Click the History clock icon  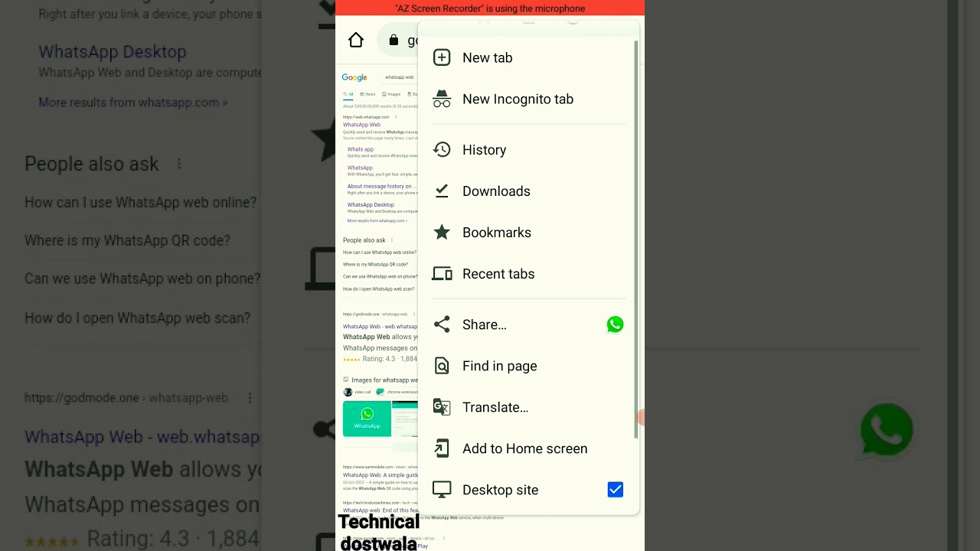click(442, 149)
